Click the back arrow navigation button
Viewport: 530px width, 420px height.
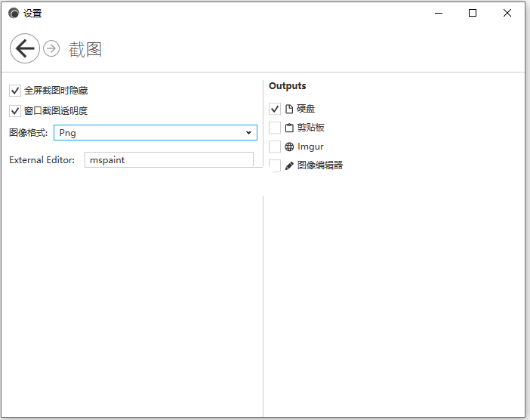pos(25,48)
